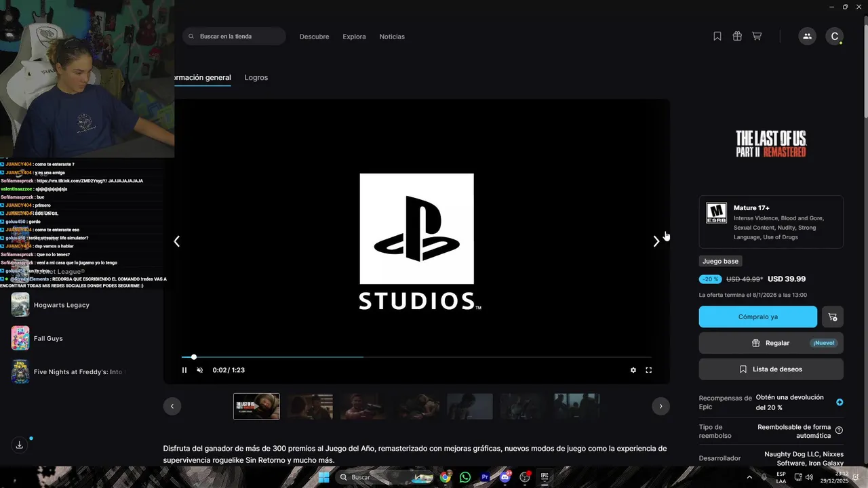This screenshot has width=868, height=488.
Task: Click the Juego base tag
Action: pos(720,261)
